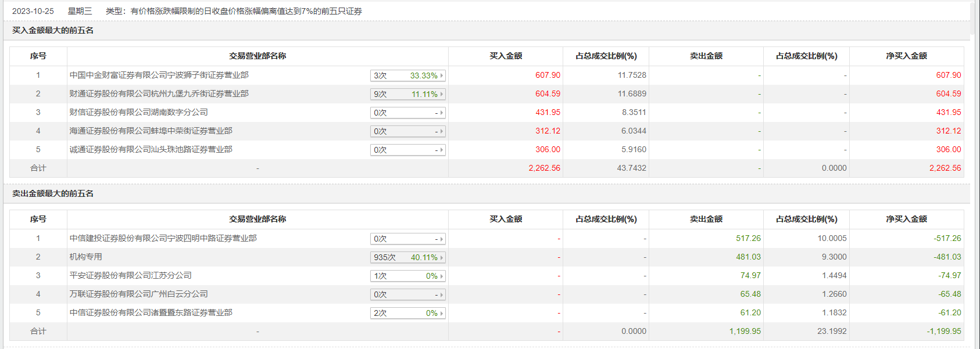Image resolution: width=980 pixels, height=349 pixels.
Task: Expand the 0次 box for 财信证券湖南数字分公司
Action: coord(407,113)
